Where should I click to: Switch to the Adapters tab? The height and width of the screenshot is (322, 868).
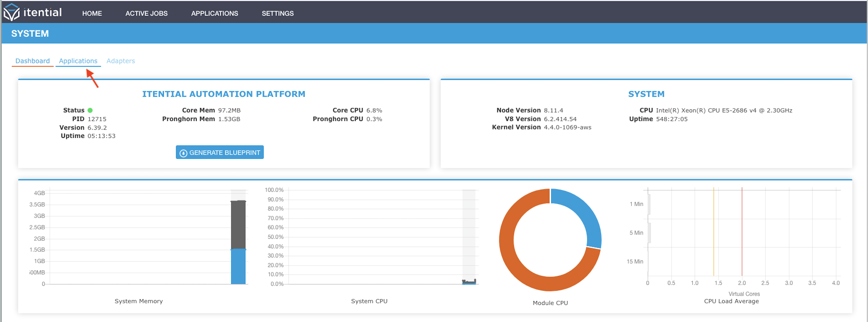pos(121,61)
